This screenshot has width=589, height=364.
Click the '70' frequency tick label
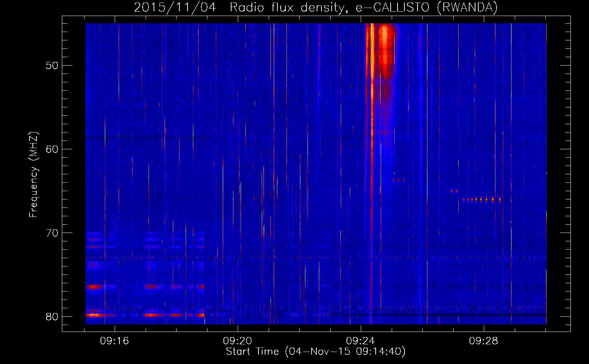coord(52,233)
